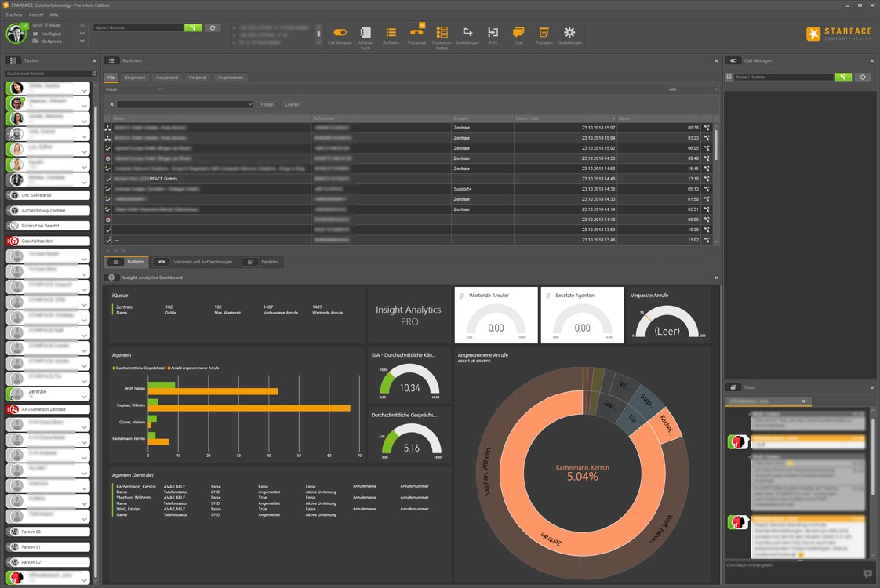Open the Alle filter dropdown at right
880x588 pixels.
pyautogui.click(x=693, y=89)
